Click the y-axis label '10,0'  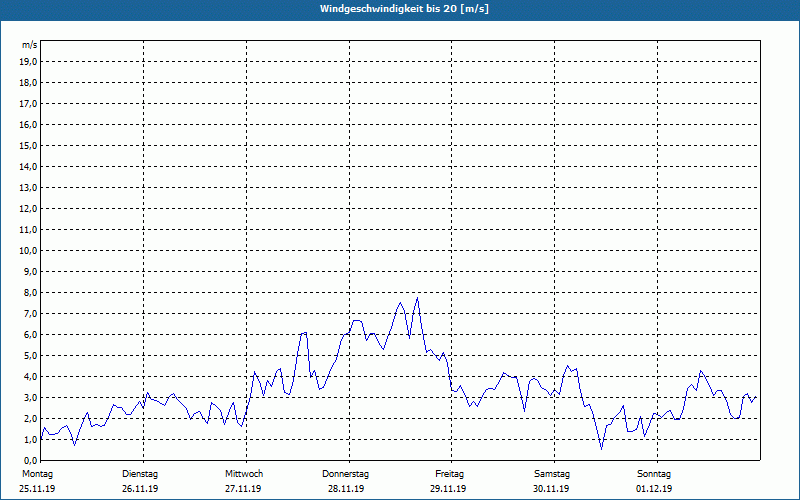coord(28,251)
